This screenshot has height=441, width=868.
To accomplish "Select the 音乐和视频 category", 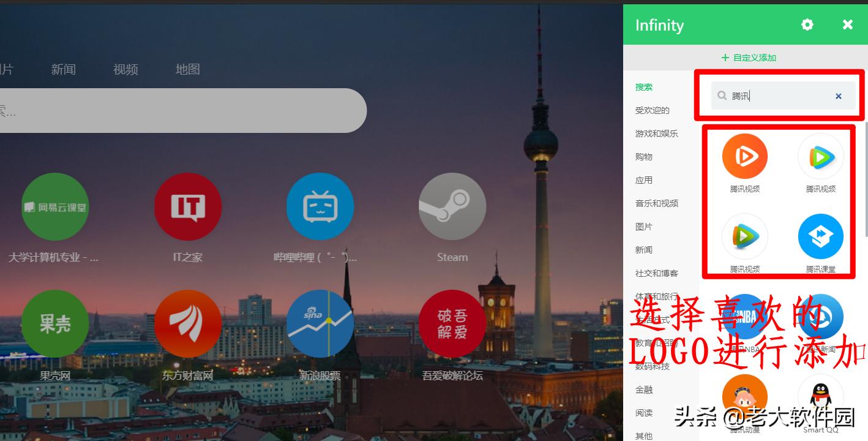I will click(x=657, y=203).
